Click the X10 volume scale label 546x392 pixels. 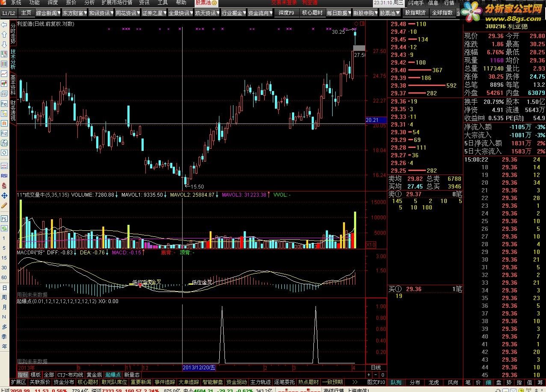(x=371, y=245)
